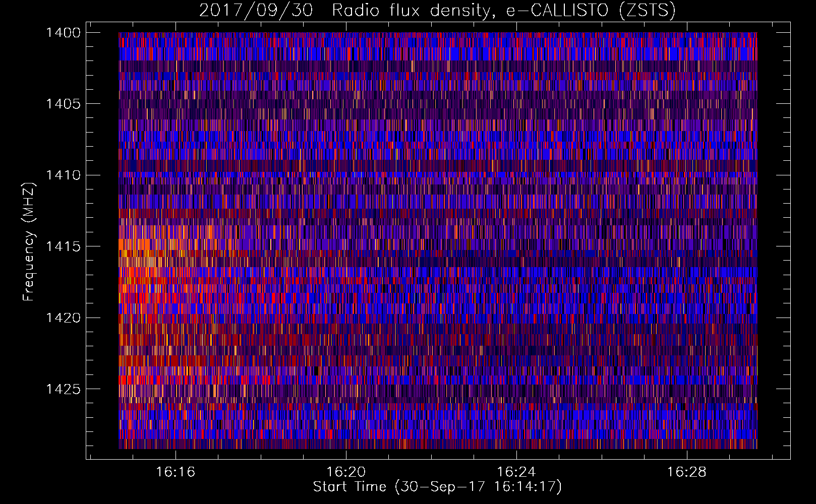Select the 1420 frequency tick label
Viewport: 816px width, 504px height.
[63, 318]
